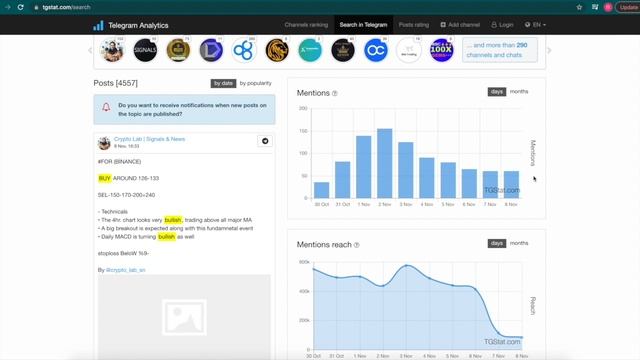640x360 pixels.
Task: Open the blue circles channel avatar
Action: point(244,50)
